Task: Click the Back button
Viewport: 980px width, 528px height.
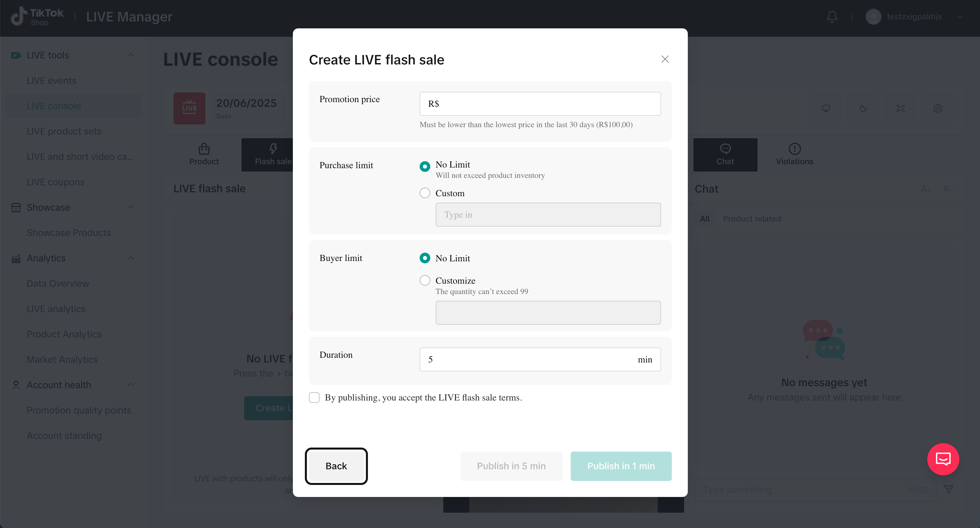Action: [336, 466]
